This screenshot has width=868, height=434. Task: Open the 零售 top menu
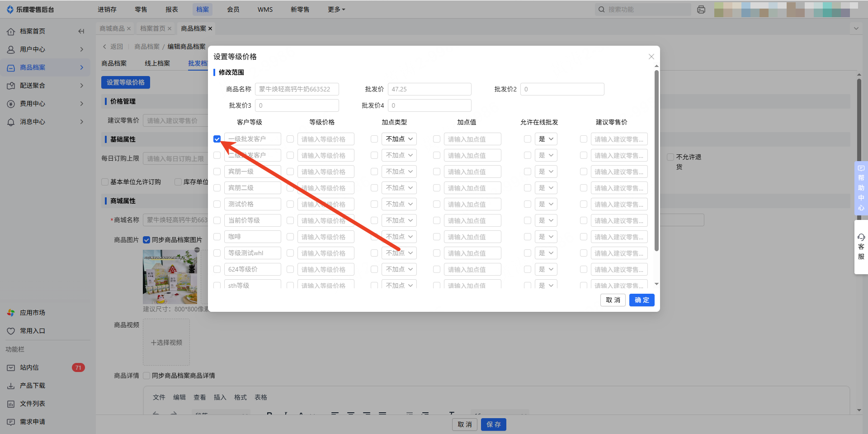tap(141, 10)
